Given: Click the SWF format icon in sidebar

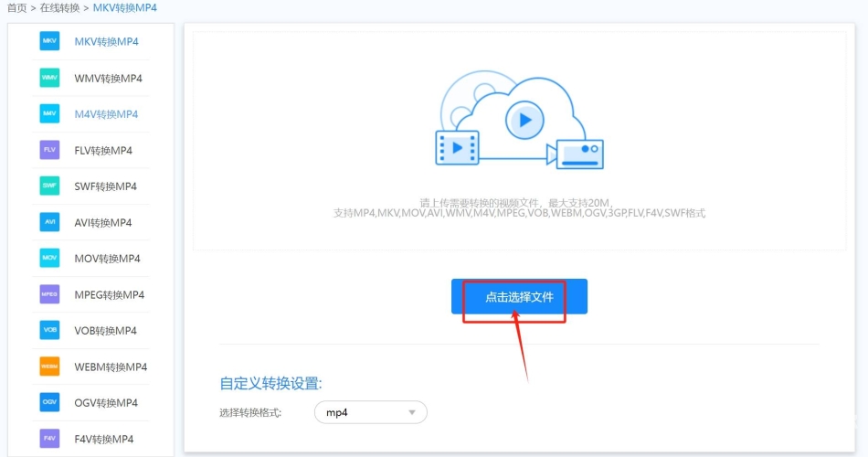Looking at the screenshot, I should coord(49,186).
